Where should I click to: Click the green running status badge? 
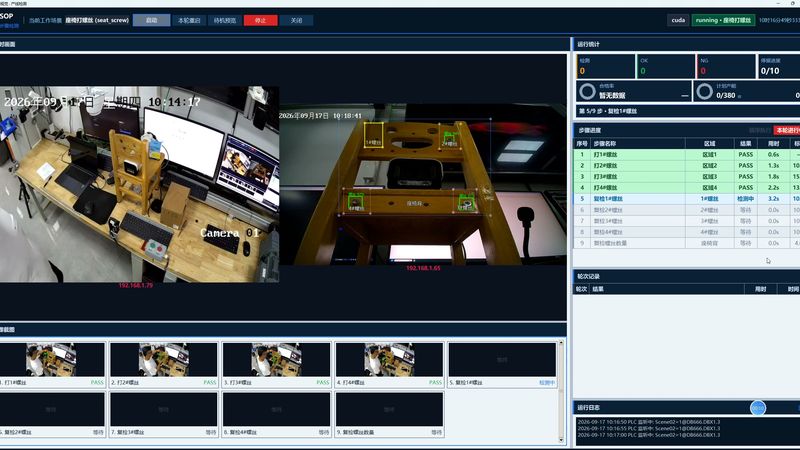click(x=723, y=20)
